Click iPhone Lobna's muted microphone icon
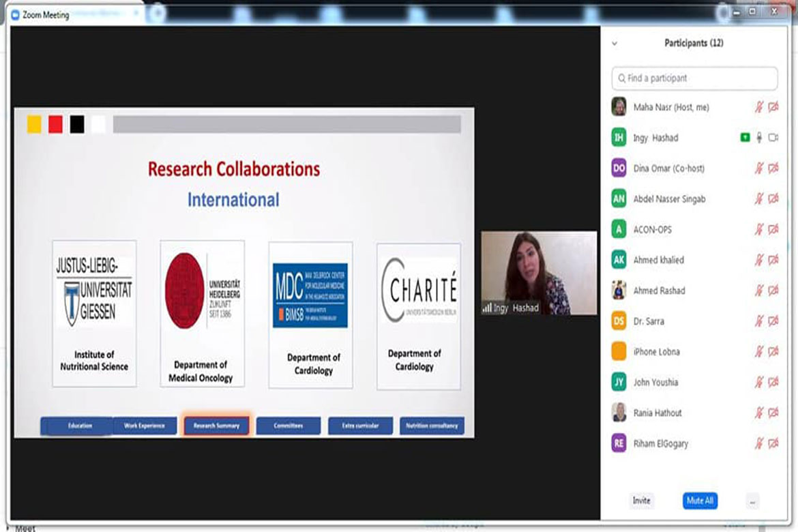 759,351
